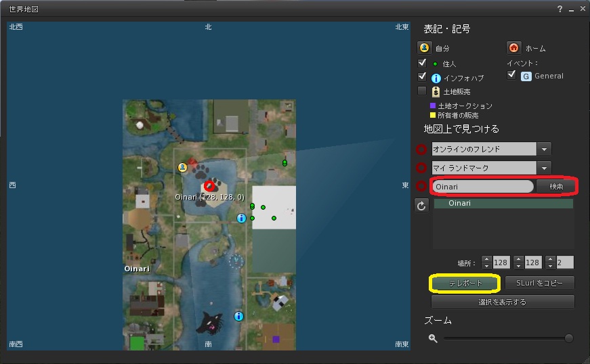This screenshot has width=590, height=364.
Task: Click the magnifier icon beside zoom slider
Action: [x=433, y=338]
